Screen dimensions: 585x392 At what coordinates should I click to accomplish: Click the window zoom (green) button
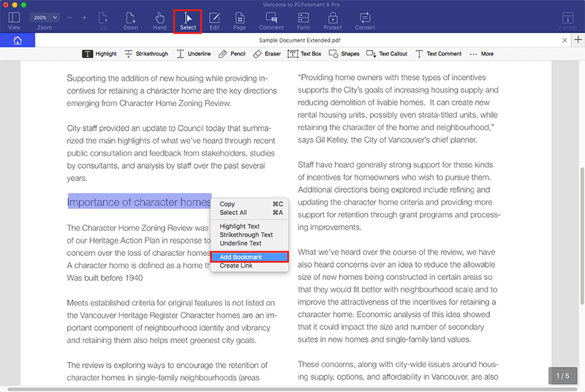coord(23,5)
